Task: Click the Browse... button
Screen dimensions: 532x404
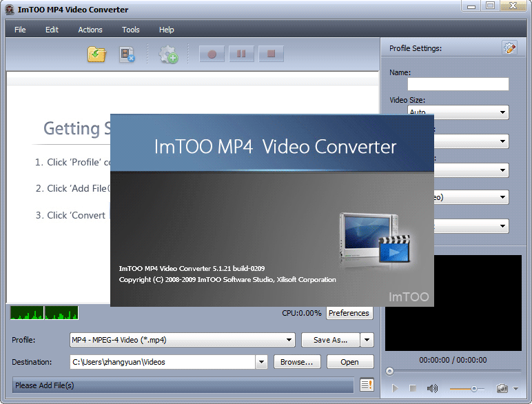Action: coord(297,362)
